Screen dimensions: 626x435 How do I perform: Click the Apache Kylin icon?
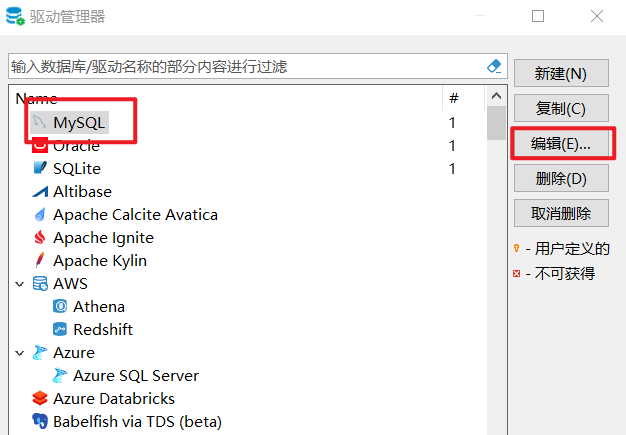point(40,260)
